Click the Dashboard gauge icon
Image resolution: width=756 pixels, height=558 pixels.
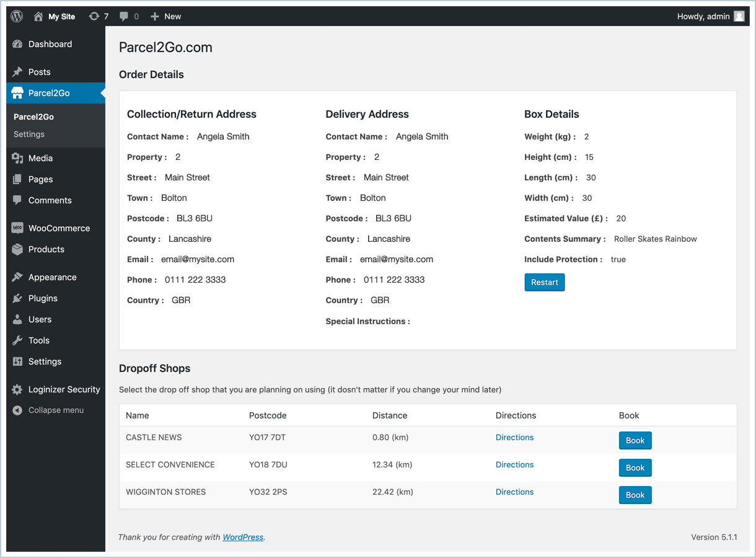click(x=17, y=44)
